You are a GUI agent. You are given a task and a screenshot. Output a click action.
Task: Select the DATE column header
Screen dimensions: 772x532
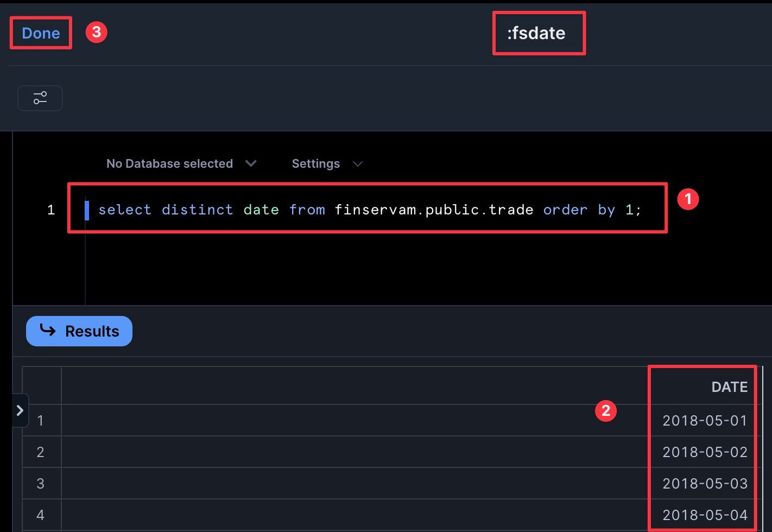(729, 387)
